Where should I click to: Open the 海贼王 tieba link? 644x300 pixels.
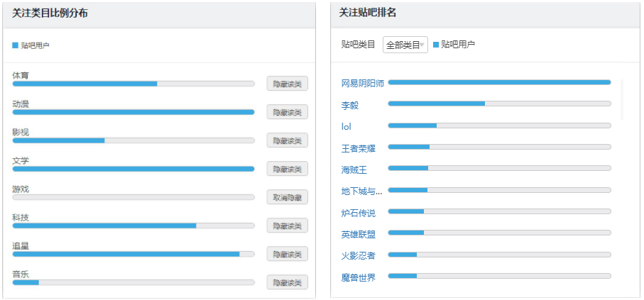pyautogui.click(x=354, y=170)
